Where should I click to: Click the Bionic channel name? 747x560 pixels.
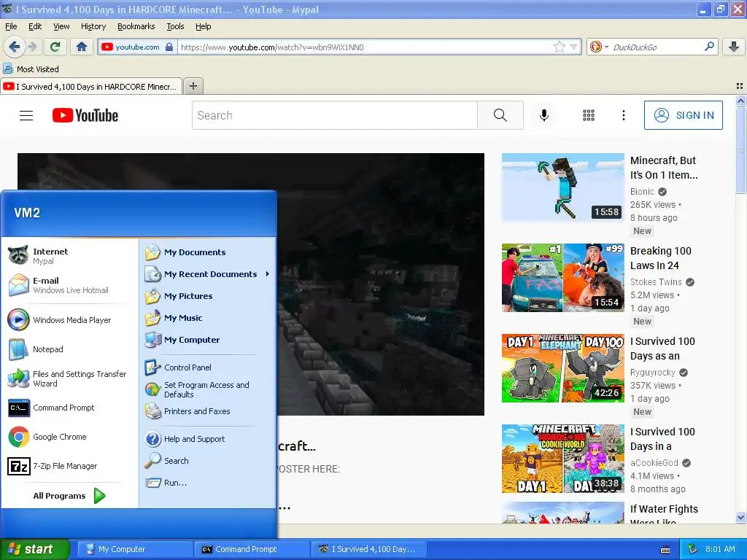point(642,192)
